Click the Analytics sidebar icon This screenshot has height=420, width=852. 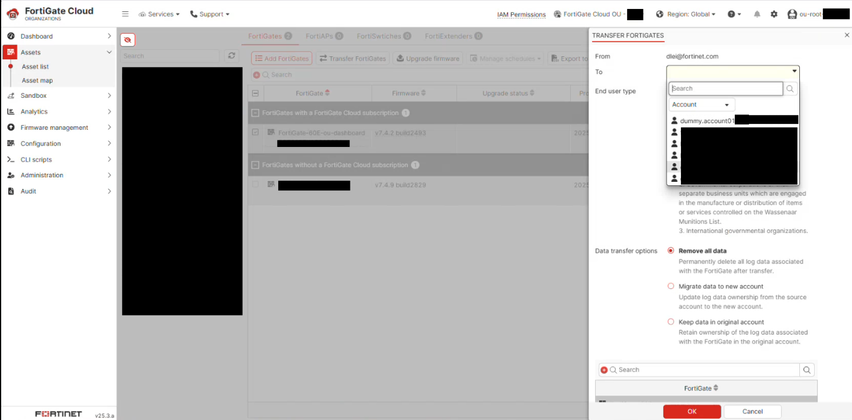(10, 111)
